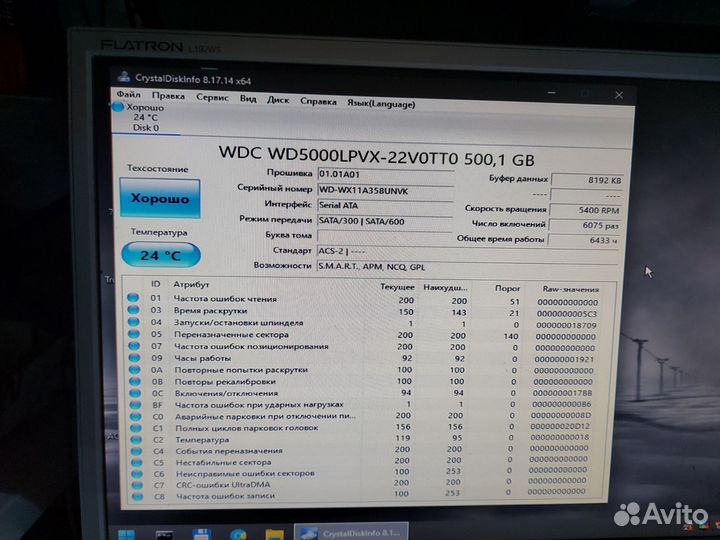Click status circle for Включения/отключения
The height and width of the screenshot is (540, 720).
click(135, 393)
